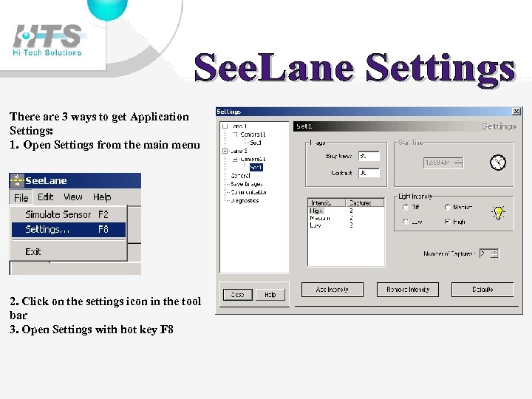Select Save Images in the settings tree
Image resolution: width=532 pixels, height=399 pixels.
pos(246,184)
